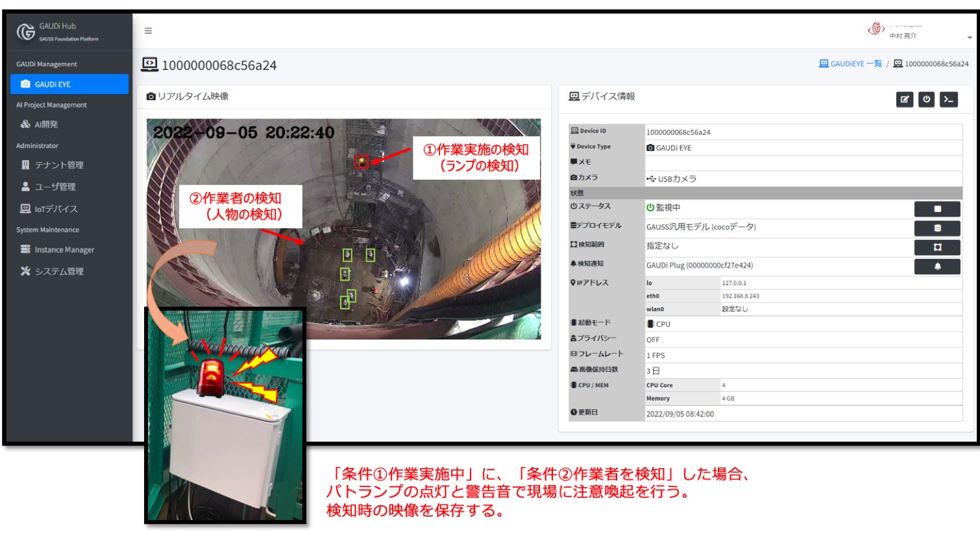This screenshot has height=533, width=980.
Task: Follow the GAUDiEYE 一覧 breadcrumb link
Action: coord(851,64)
